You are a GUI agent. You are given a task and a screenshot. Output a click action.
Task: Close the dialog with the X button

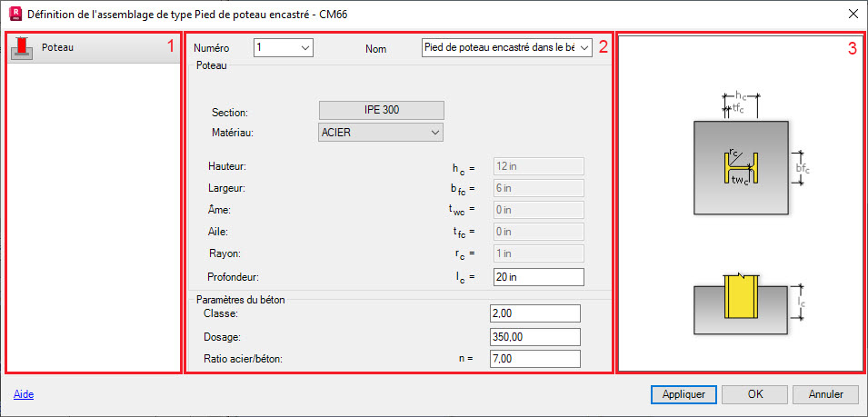(853, 14)
